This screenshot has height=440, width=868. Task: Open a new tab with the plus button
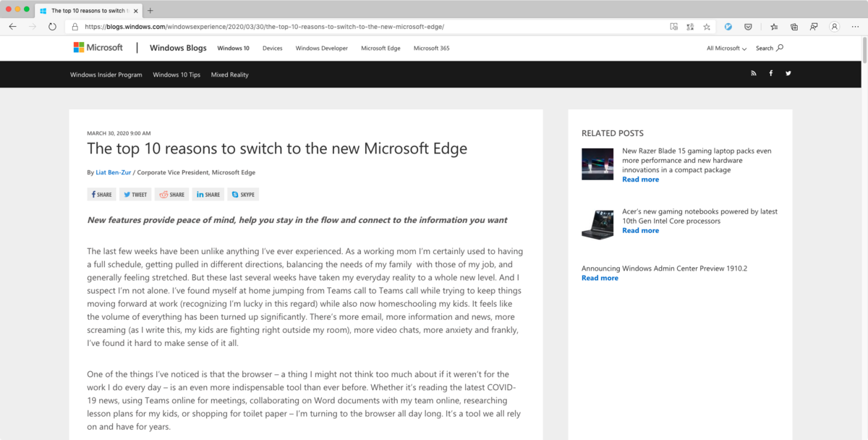(150, 11)
